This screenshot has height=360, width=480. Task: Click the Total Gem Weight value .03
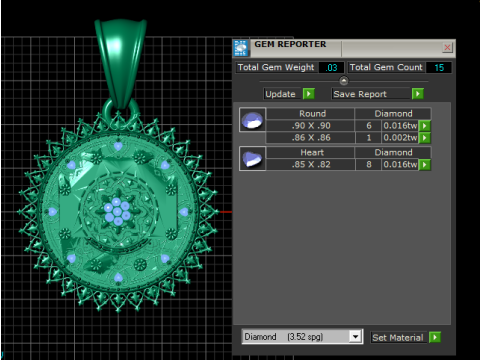(331, 67)
